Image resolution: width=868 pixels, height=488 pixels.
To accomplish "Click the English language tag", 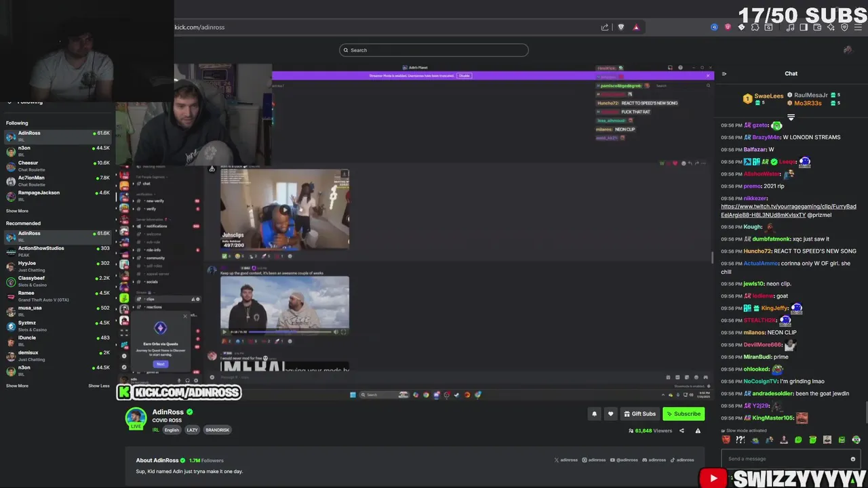I will point(172,430).
